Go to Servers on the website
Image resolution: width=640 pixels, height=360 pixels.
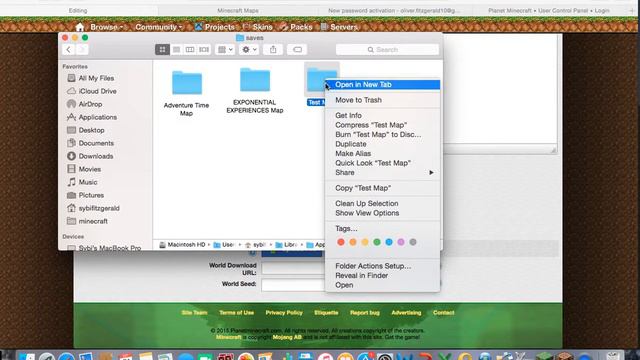tap(339, 27)
